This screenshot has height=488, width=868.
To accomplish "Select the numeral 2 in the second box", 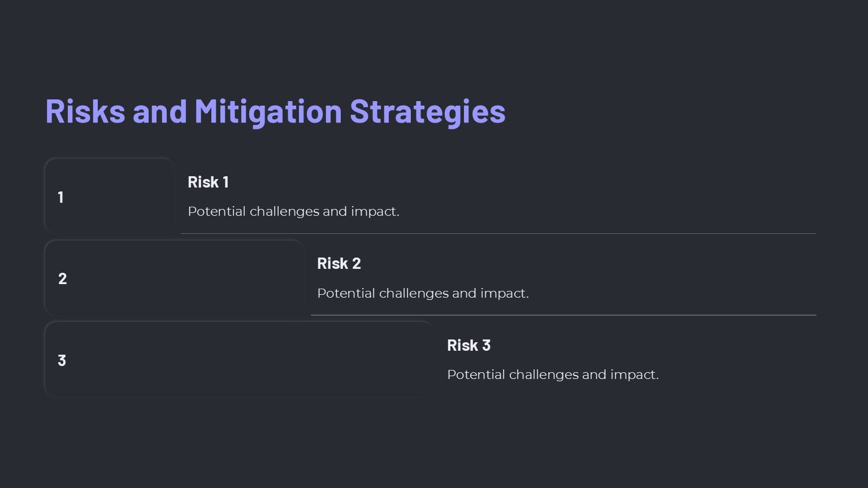I will tap(62, 278).
